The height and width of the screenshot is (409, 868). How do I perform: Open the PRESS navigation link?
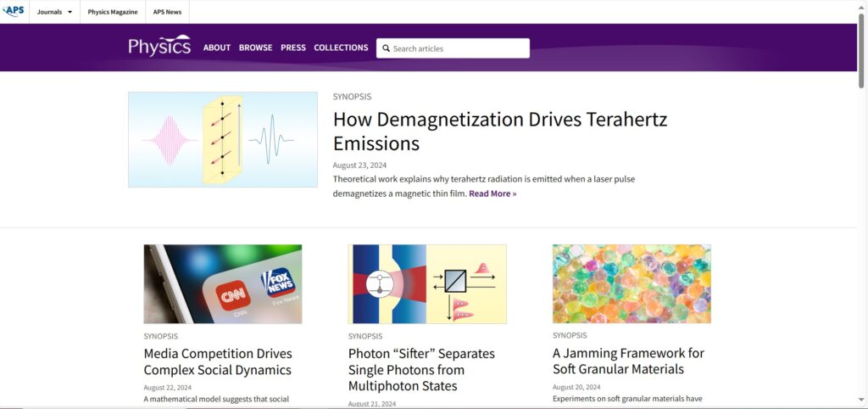[293, 48]
